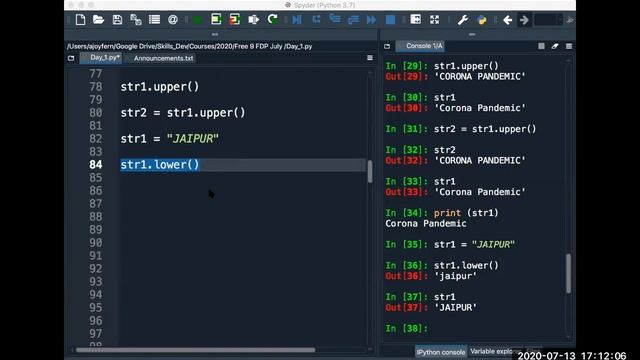This screenshot has height=360, width=640.
Task: Click the printed Corona Pandemic output line
Action: 426,223
